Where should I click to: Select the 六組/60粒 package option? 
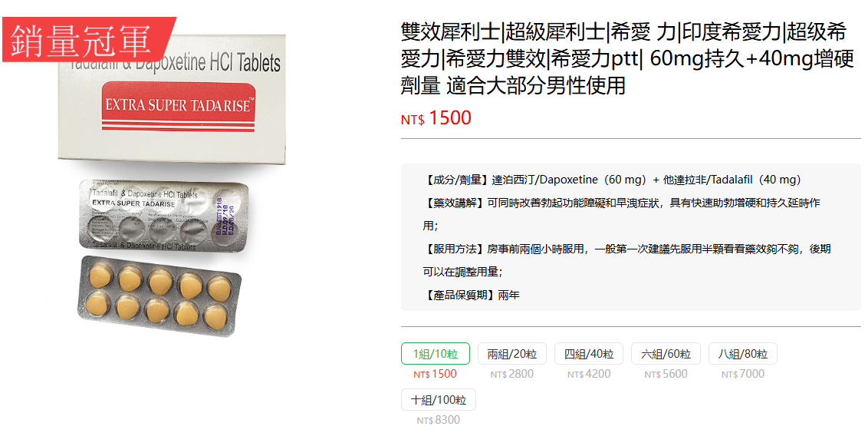coord(666,353)
